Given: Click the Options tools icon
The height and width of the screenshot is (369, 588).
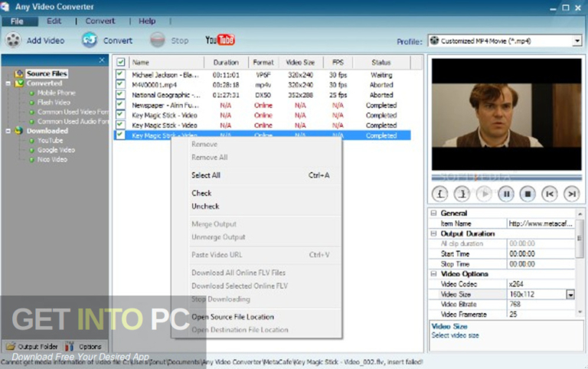Looking at the screenshot, I should [x=70, y=346].
